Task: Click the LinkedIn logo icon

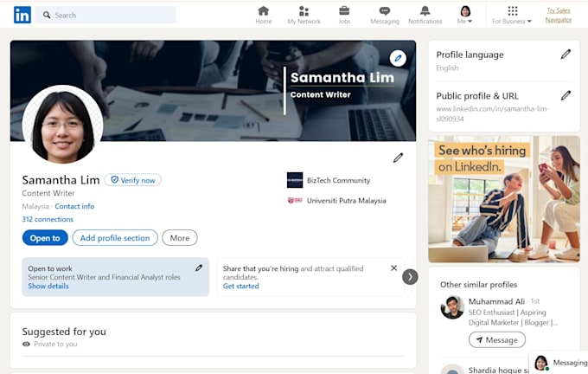Action: [x=22, y=15]
